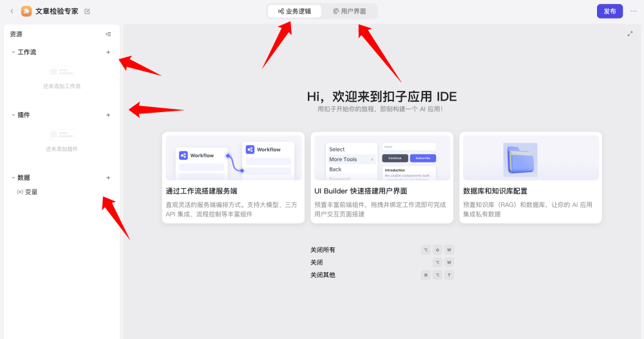Screen dimensions: 644x339
Task: Open the UI Builder 快速搭建用户界面 card
Action: (x=382, y=177)
